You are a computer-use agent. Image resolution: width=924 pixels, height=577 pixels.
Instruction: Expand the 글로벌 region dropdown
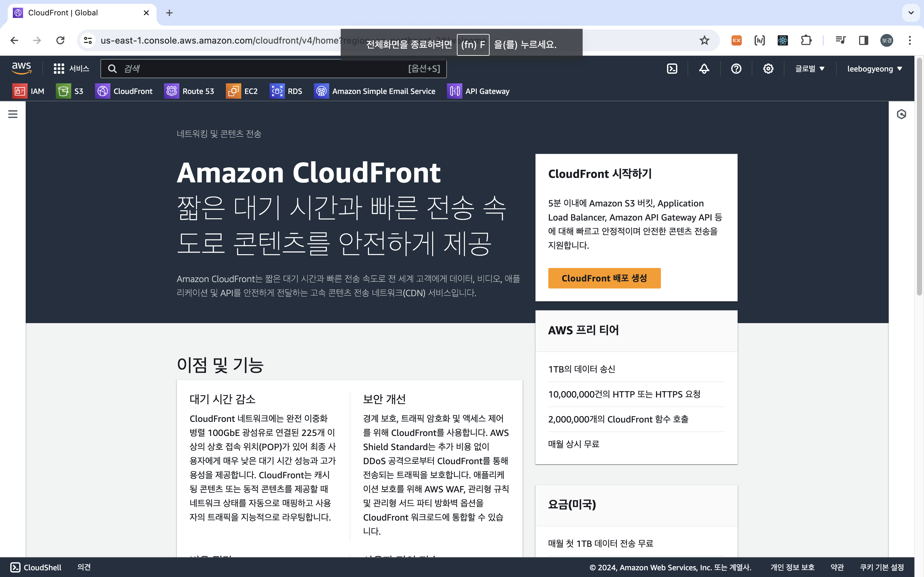809,69
